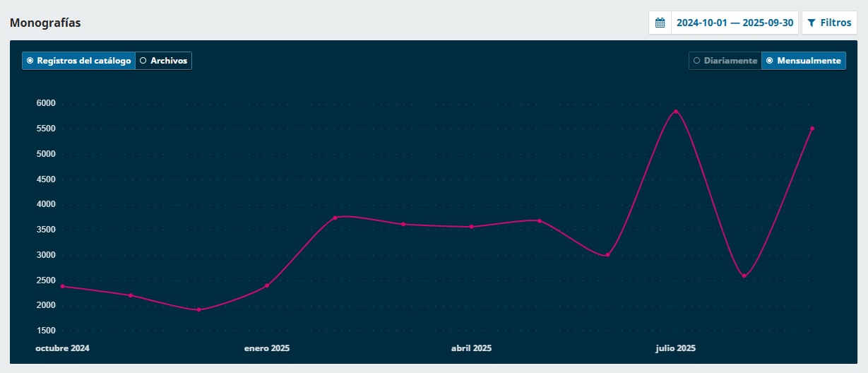Click the May 2025 data point near 3700
This screenshot has width=868, height=373.
tap(540, 220)
